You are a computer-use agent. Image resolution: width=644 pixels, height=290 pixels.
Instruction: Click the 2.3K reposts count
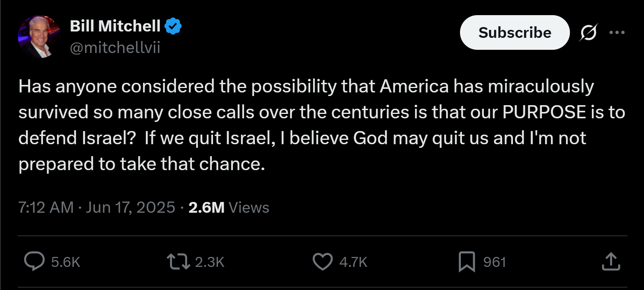210,262
